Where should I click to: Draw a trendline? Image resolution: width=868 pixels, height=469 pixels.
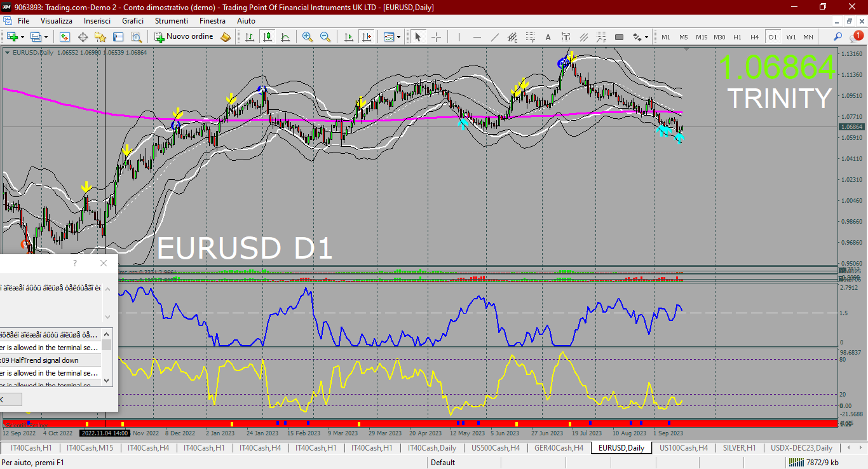pyautogui.click(x=494, y=37)
